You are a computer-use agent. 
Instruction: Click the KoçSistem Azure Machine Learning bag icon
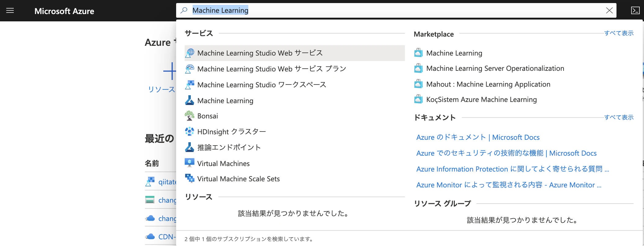pyautogui.click(x=418, y=99)
